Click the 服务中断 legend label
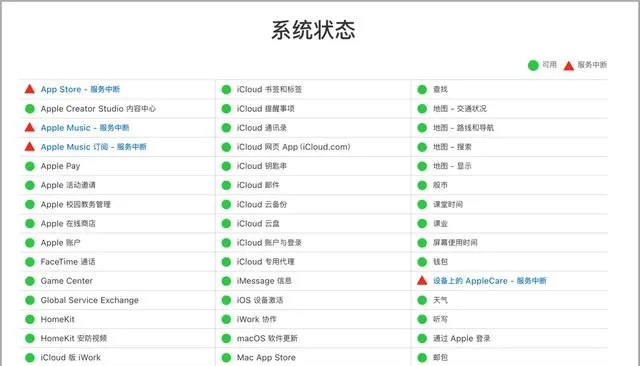Screen dimensions: 640x366 click(x=592, y=65)
